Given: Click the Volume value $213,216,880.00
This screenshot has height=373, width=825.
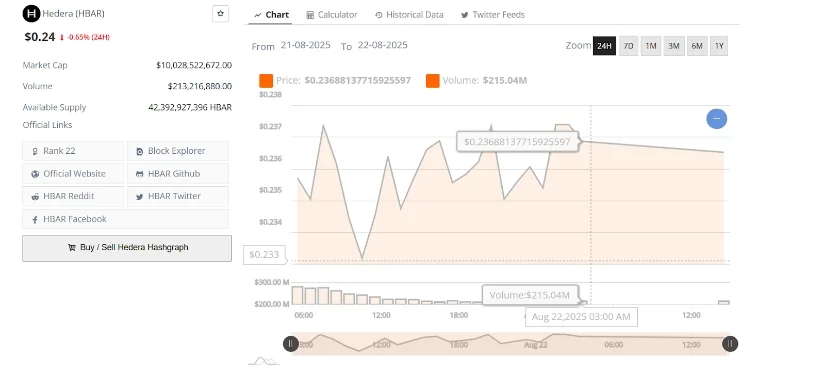Looking at the screenshot, I should click(199, 86).
